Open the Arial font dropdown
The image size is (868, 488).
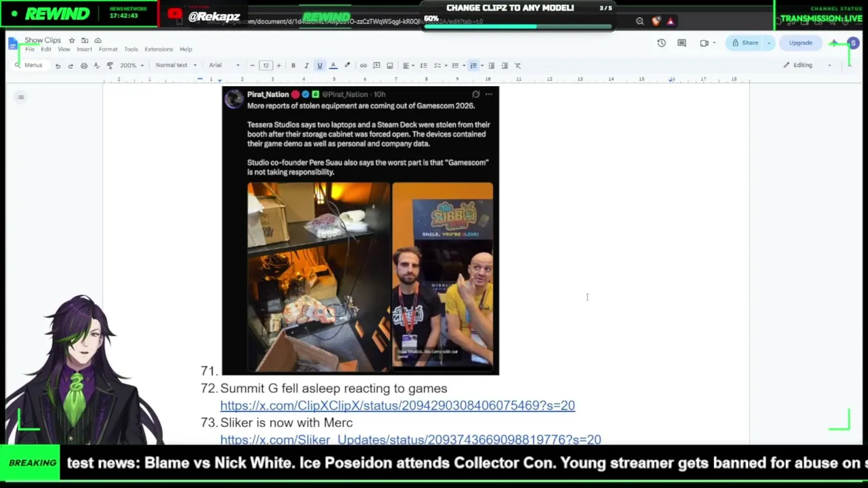point(224,66)
